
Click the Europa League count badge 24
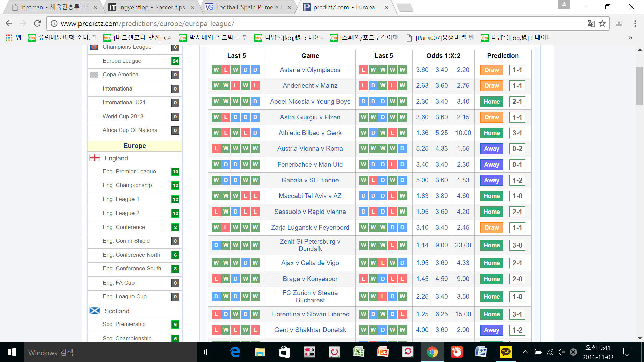click(x=175, y=61)
